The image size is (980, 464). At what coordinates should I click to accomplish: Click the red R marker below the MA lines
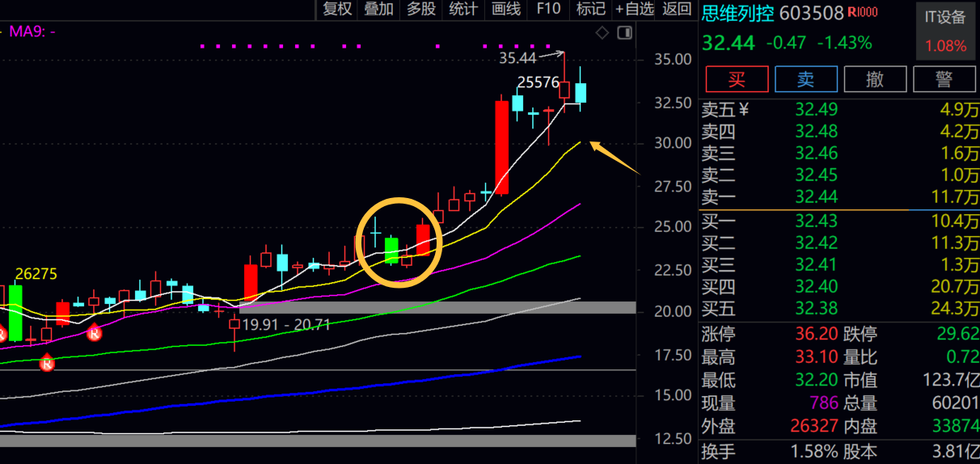(x=94, y=332)
